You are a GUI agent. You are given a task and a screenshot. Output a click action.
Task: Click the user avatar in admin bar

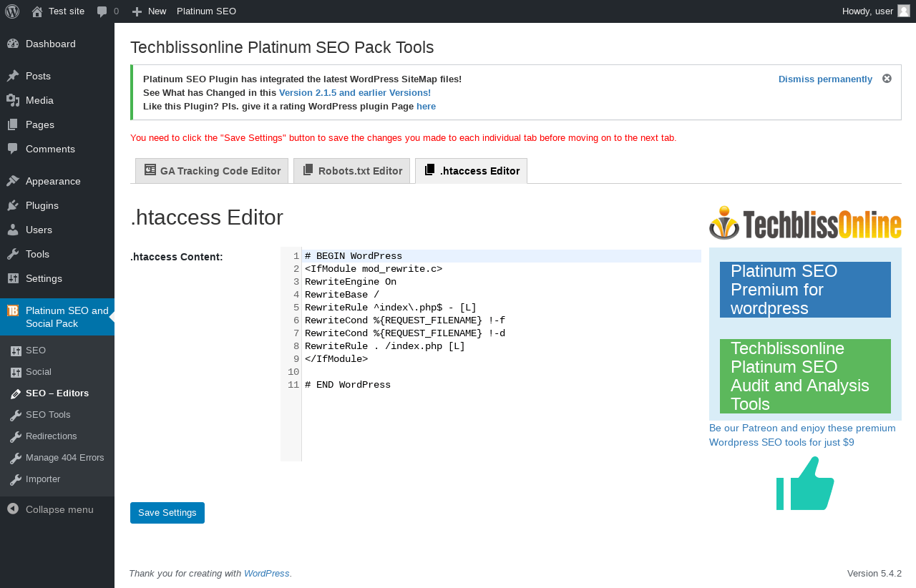tap(904, 11)
